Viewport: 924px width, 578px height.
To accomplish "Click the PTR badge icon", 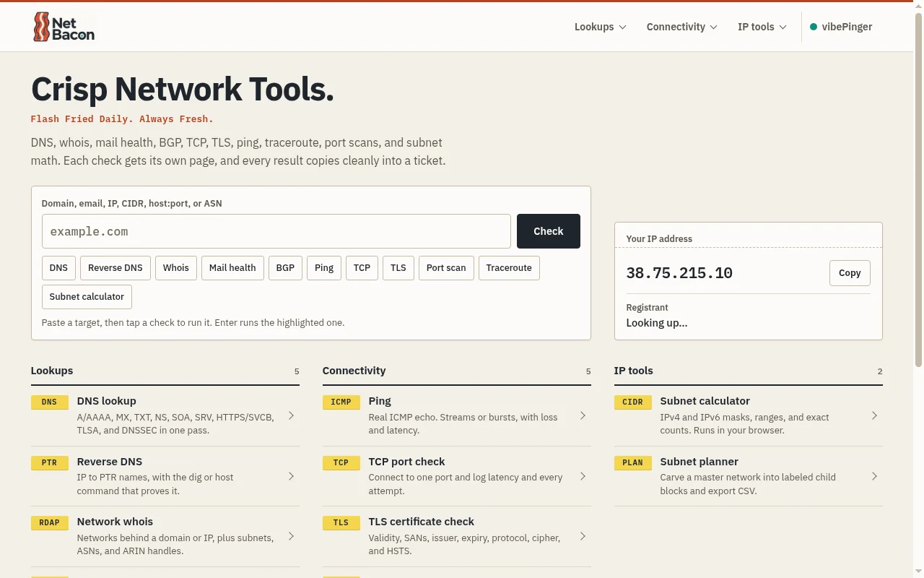I will pos(49,463).
